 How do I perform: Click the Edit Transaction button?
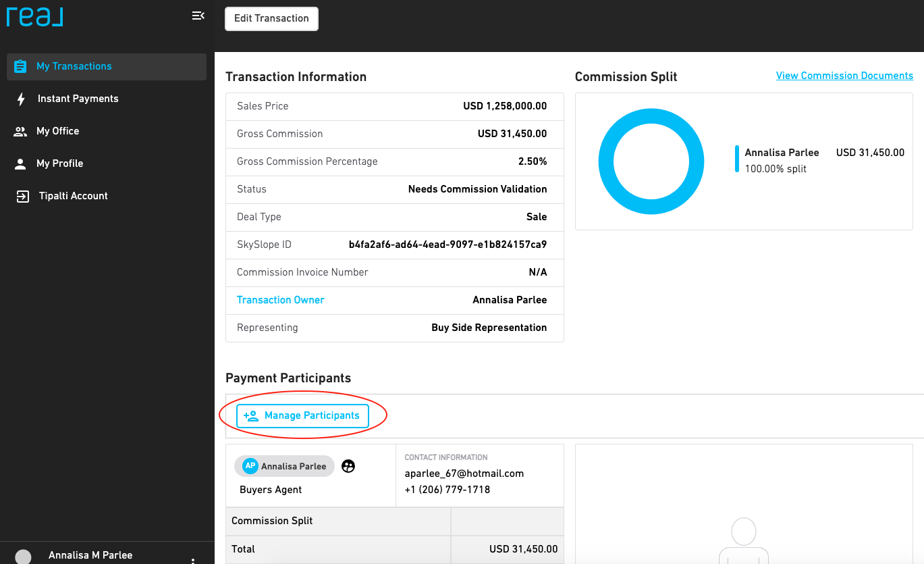click(x=271, y=18)
